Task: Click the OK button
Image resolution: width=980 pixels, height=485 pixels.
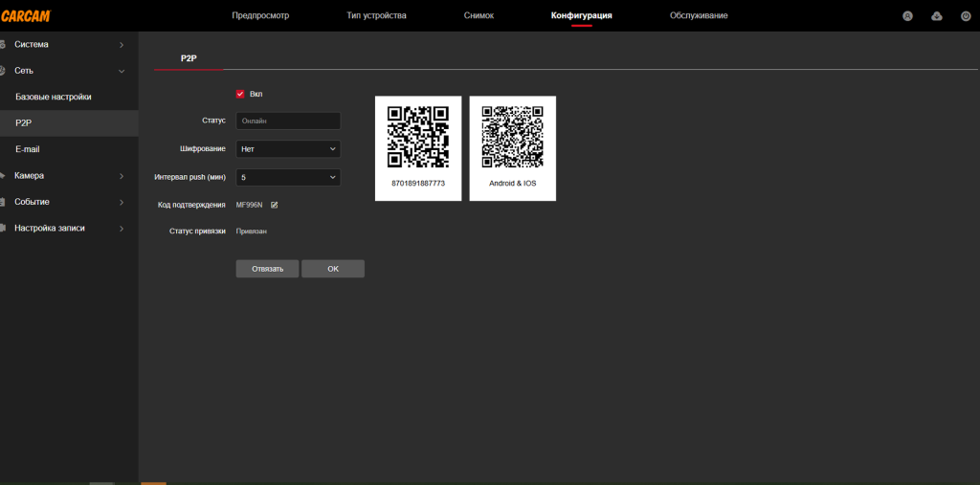Action: click(332, 269)
